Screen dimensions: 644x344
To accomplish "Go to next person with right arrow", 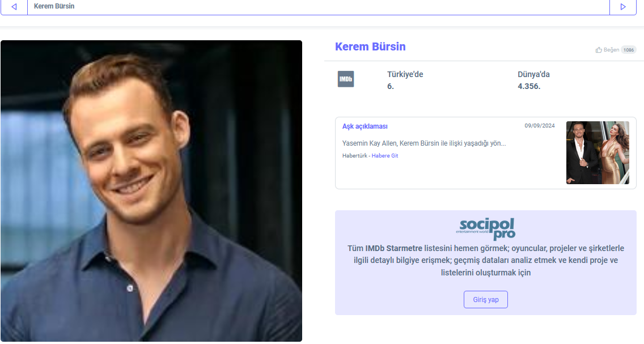I will coord(622,7).
